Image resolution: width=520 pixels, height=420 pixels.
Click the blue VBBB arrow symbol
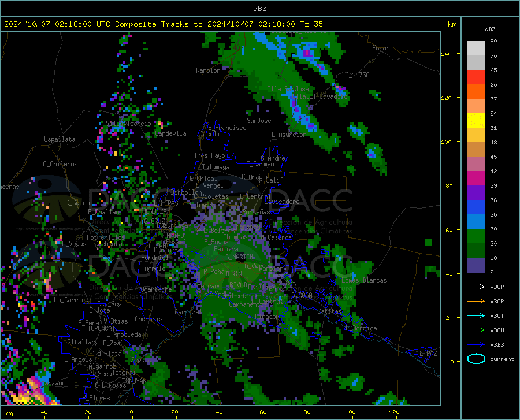pos(476,345)
